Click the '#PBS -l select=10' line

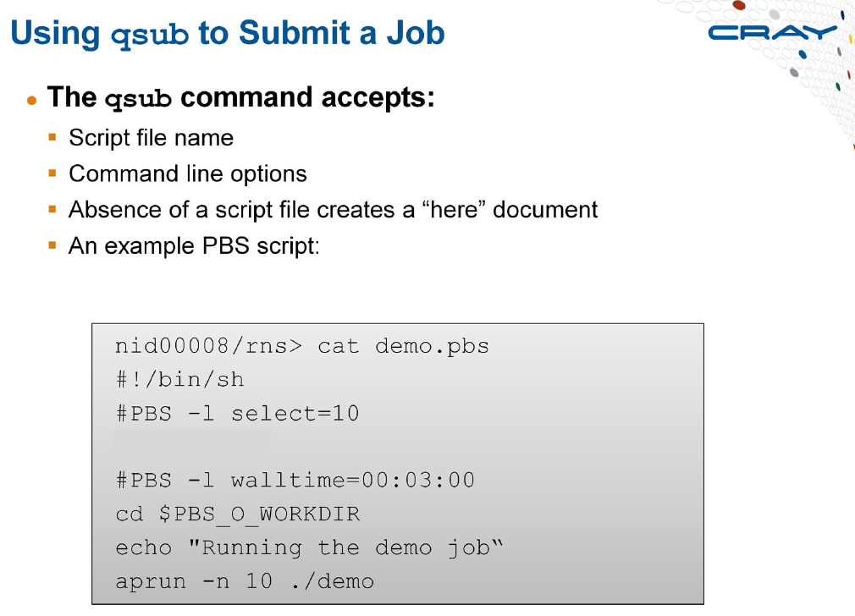[x=238, y=414]
